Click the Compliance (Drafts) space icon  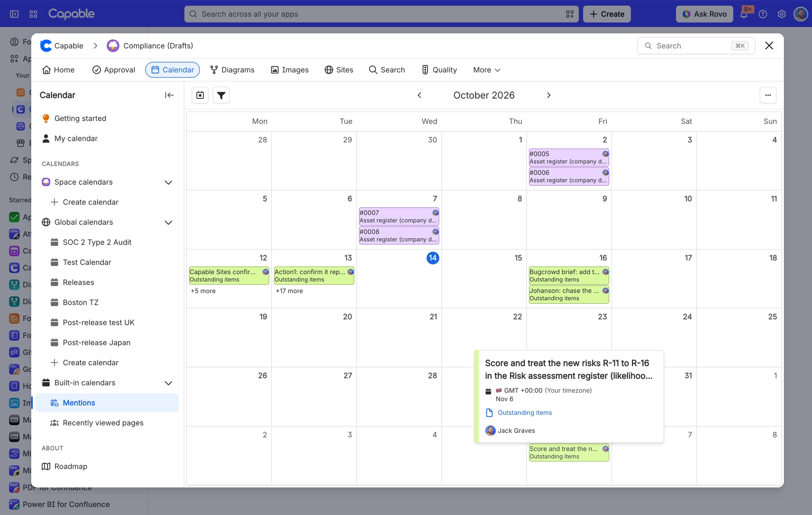click(x=113, y=45)
